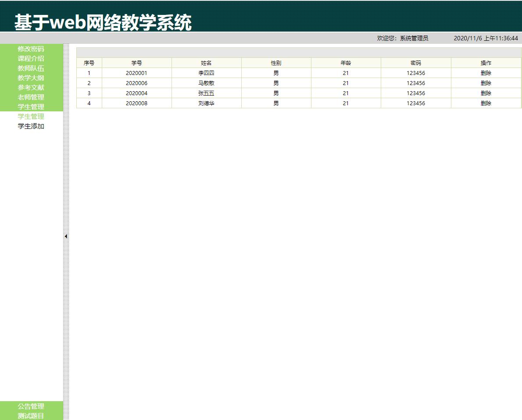The width and height of the screenshot is (522, 420).
Task: Delete student 张五五 via 删除 link
Action: click(x=486, y=93)
